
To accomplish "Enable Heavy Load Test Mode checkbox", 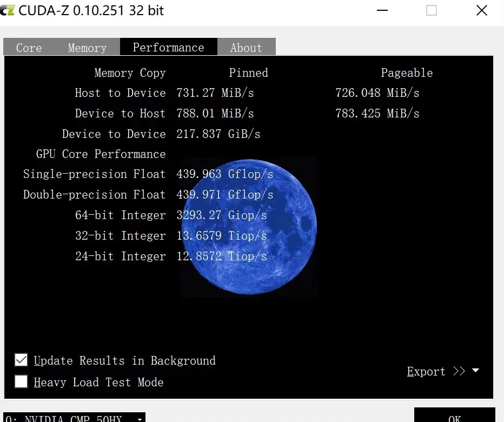I will coord(21,382).
